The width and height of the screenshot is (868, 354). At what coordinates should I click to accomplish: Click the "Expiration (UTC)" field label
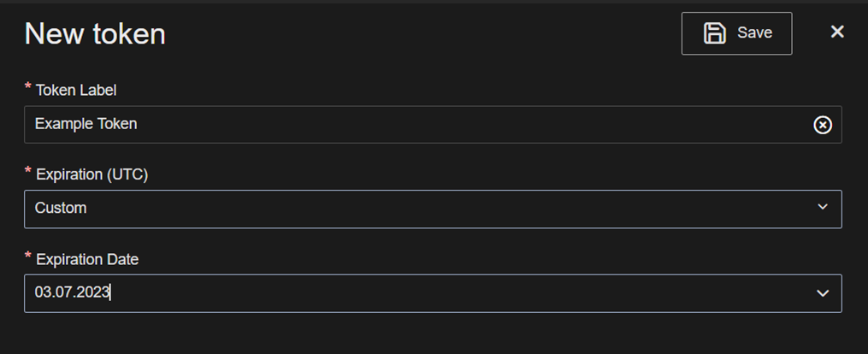click(x=92, y=174)
